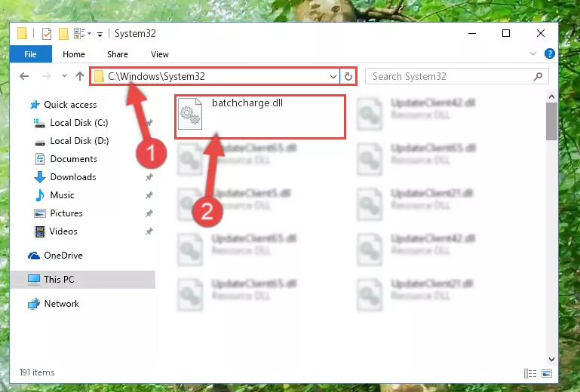
Task: Select the batchcharge.dll file name
Action: (247, 103)
